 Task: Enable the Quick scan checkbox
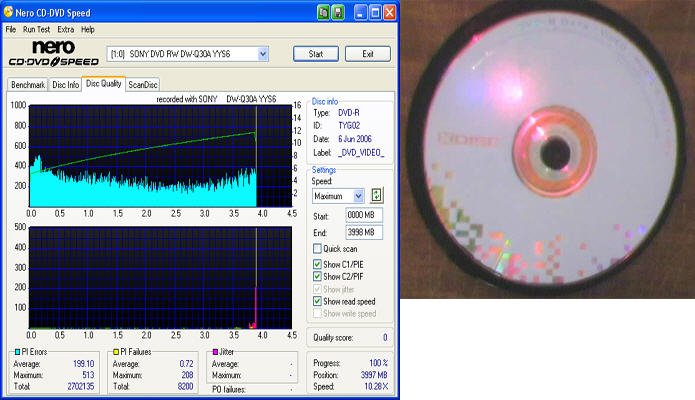pyautogui.click(x=317, y=248)
